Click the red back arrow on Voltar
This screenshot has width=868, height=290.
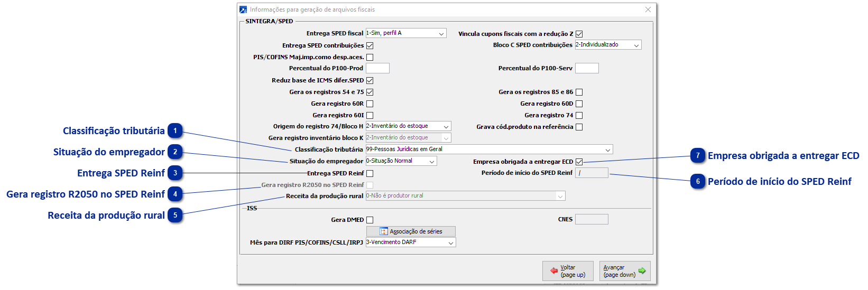554,271
